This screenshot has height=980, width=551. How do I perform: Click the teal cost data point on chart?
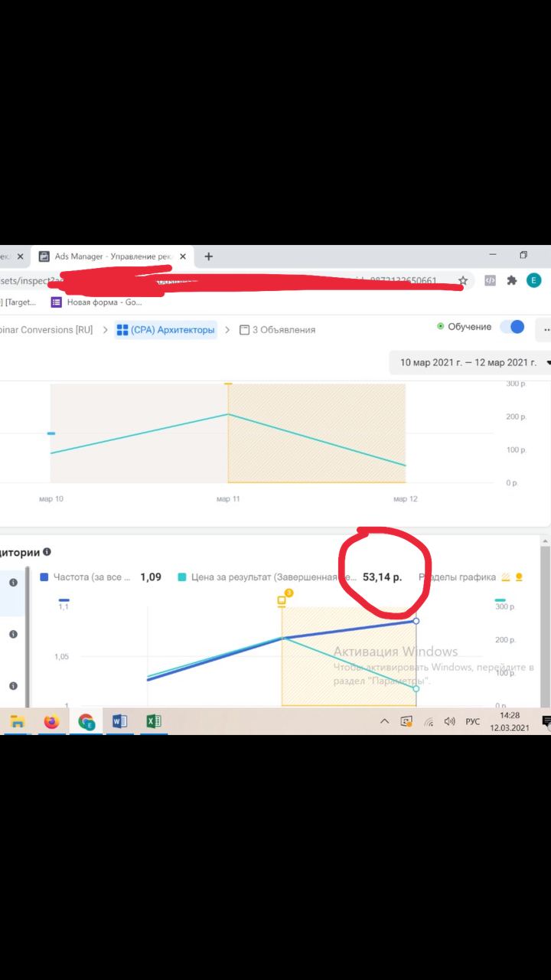tap(416, 688)
